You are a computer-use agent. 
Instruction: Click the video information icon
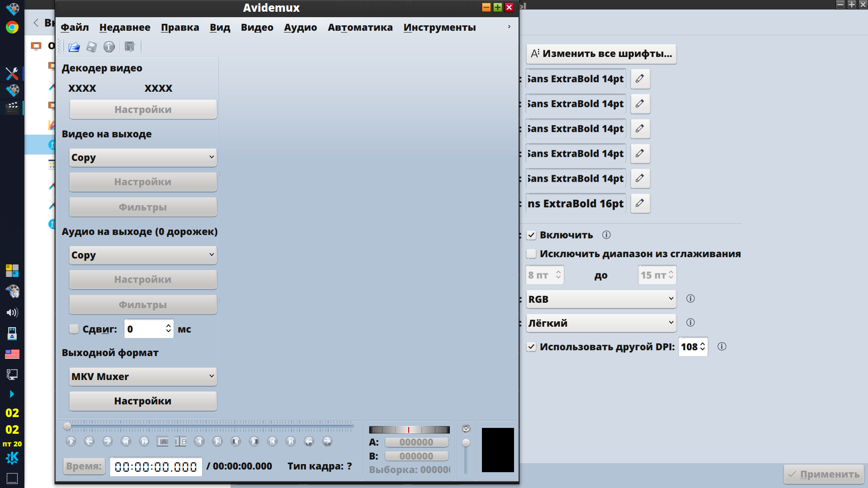click(109, 47)
